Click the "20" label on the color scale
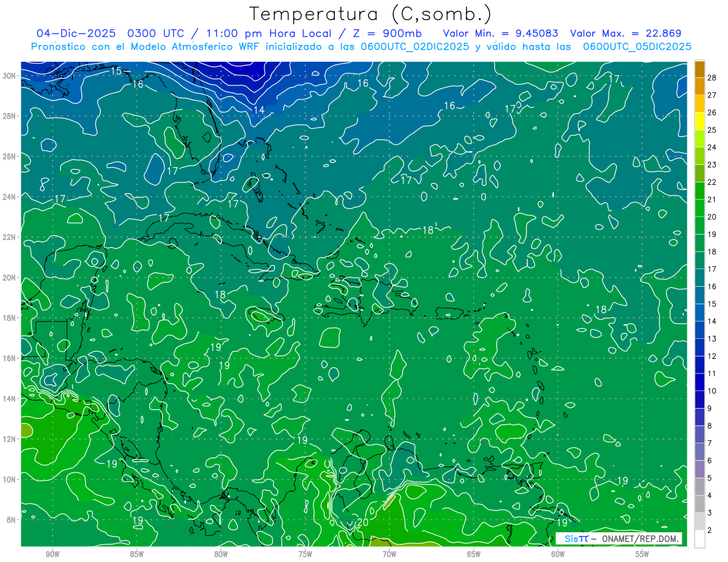This screenshot has height=562, width=728. pos(712,217)
